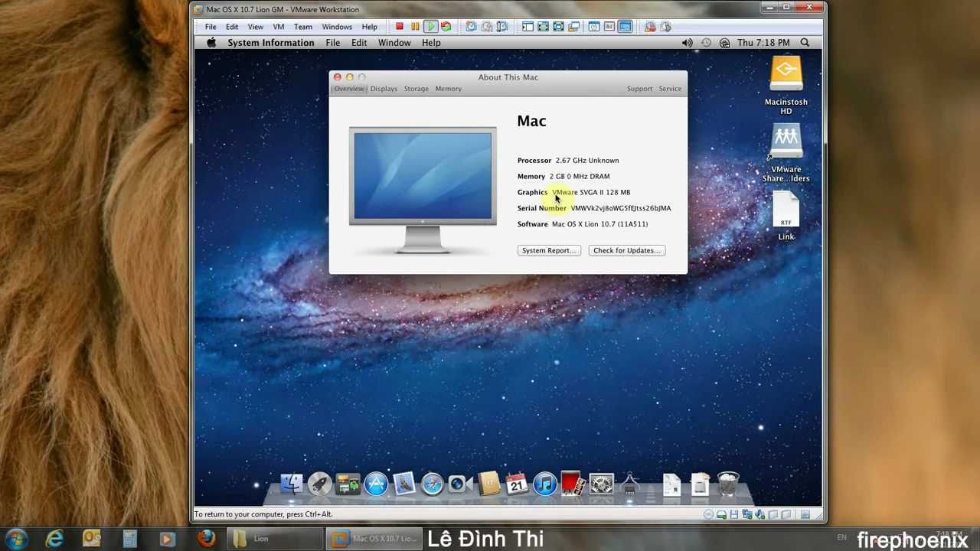Open Address Book in the dock
Image resolution: width=980 pixels, height=551 pixels.
pos(488,484)
